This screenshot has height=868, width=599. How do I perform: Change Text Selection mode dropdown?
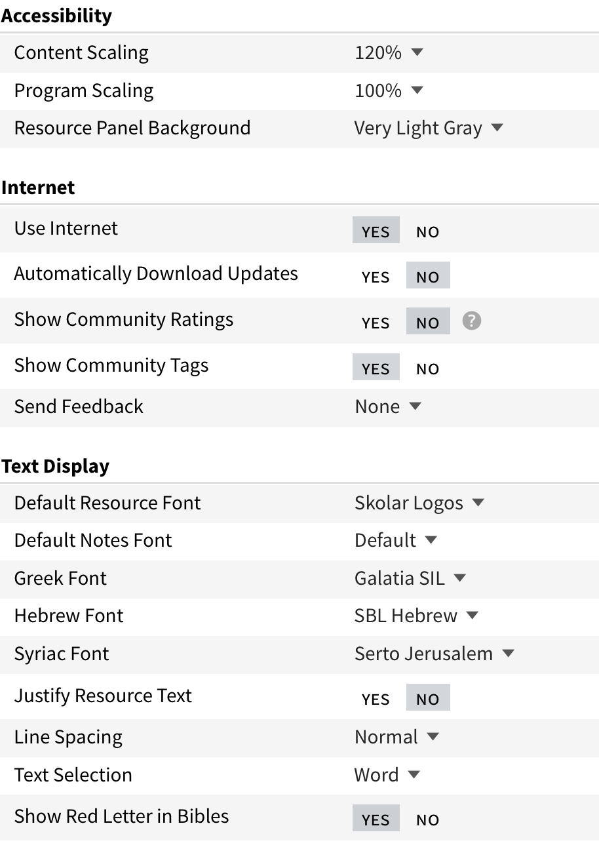point(387,775)
